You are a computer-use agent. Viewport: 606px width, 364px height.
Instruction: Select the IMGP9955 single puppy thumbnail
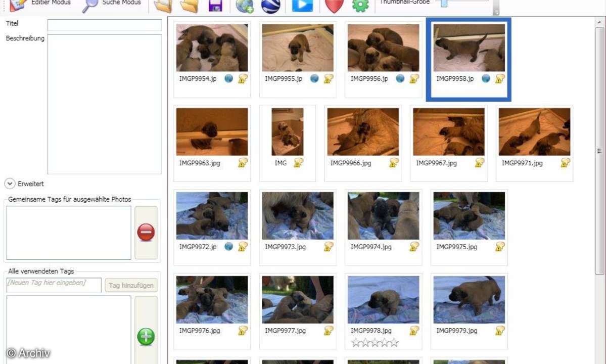pyautogui.click(x=298, y=48)
